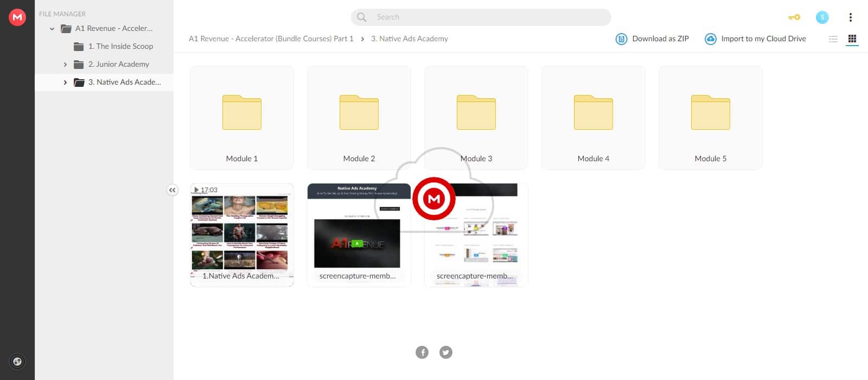Open the user avatar account menu

point(822,17)
